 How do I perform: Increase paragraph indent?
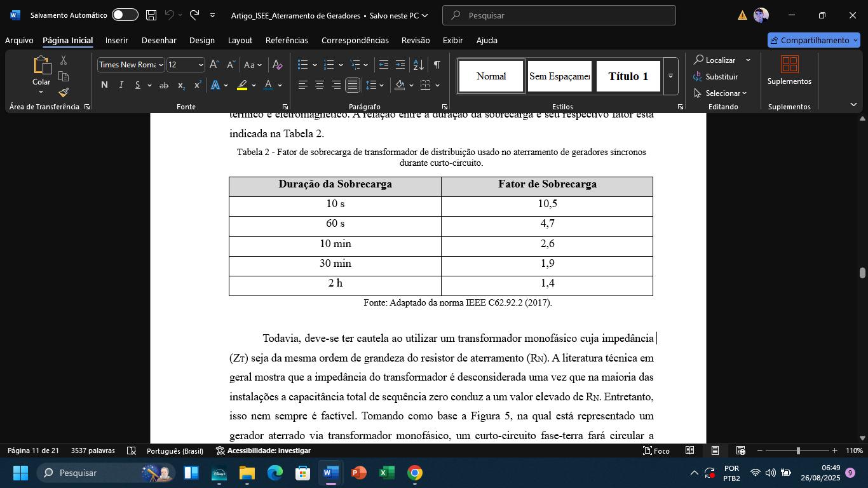(400, 65)
